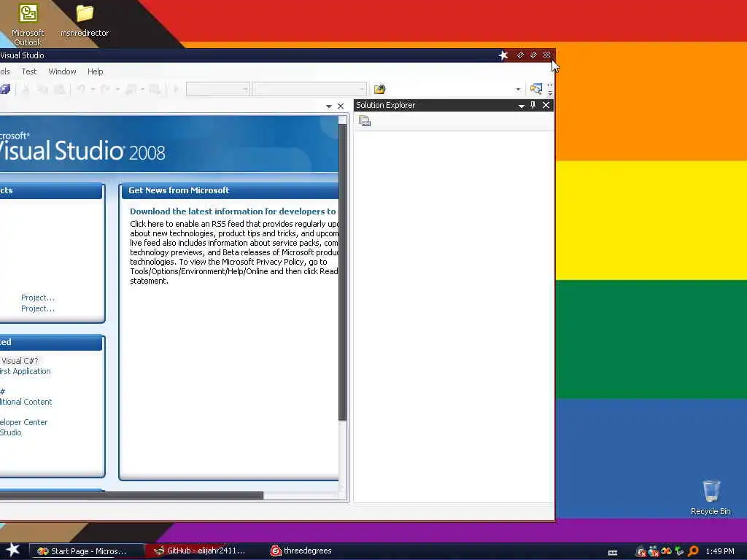
Task: Open the 'Visual C#?' getting started link
Action: [x=20, y=361]
